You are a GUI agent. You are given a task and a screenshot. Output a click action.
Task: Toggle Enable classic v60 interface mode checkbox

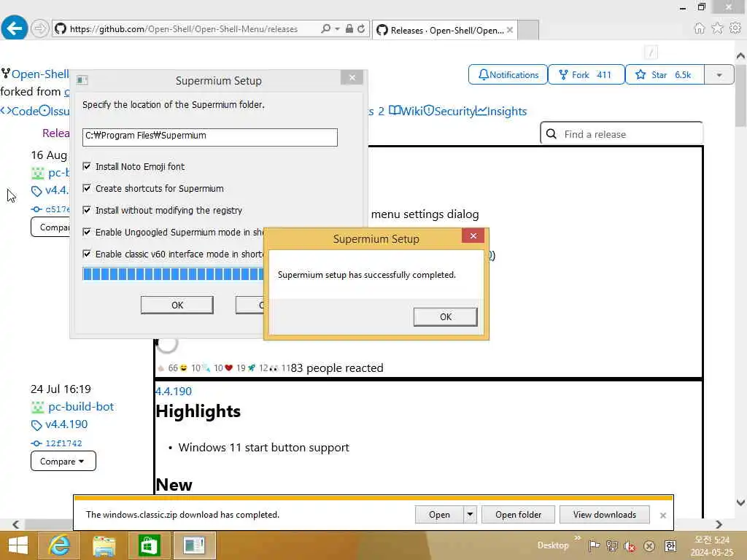(87, 254)
